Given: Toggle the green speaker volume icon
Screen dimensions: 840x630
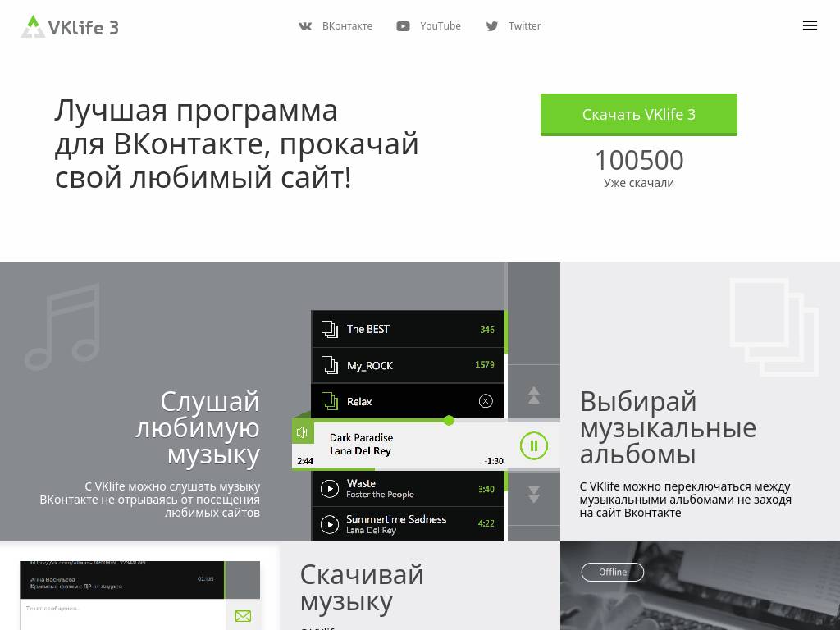Looking at the screenshot, I should point(303,432).
